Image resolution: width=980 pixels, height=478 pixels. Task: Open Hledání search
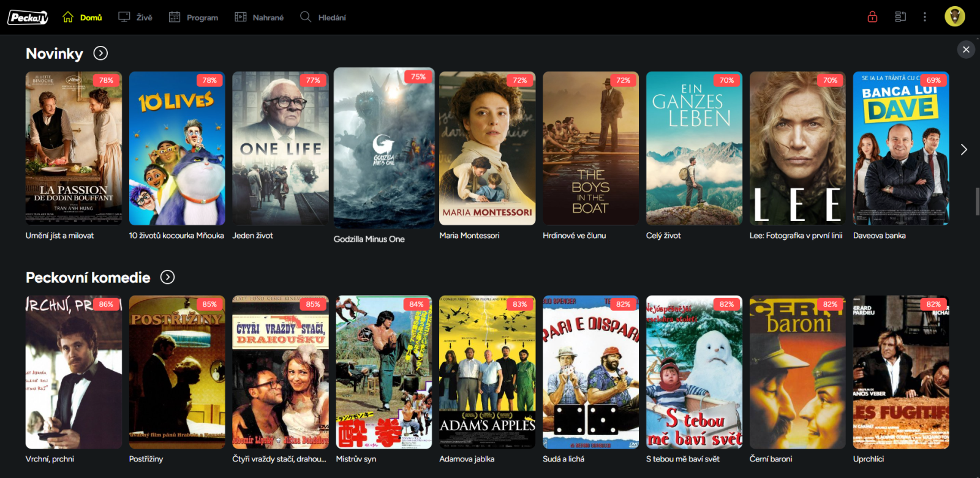(323, 17)
